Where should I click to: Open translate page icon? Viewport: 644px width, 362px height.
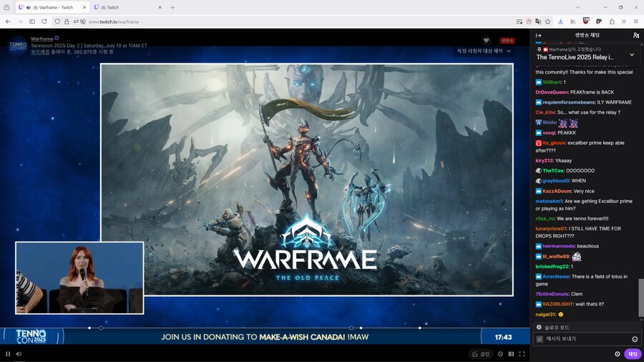pos(538,21)
